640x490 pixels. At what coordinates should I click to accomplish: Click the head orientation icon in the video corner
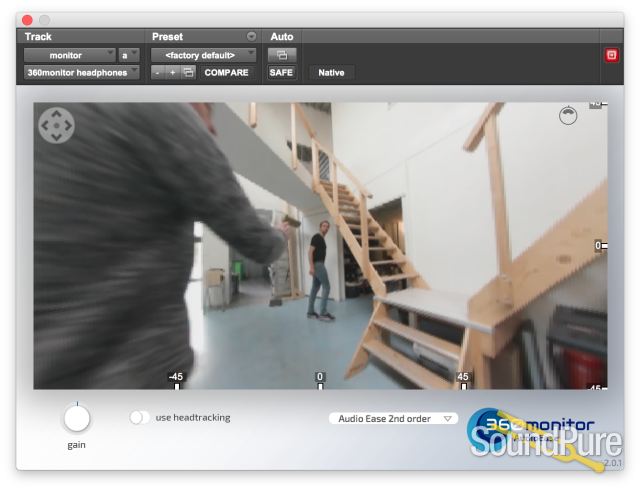tap(569, 116)
